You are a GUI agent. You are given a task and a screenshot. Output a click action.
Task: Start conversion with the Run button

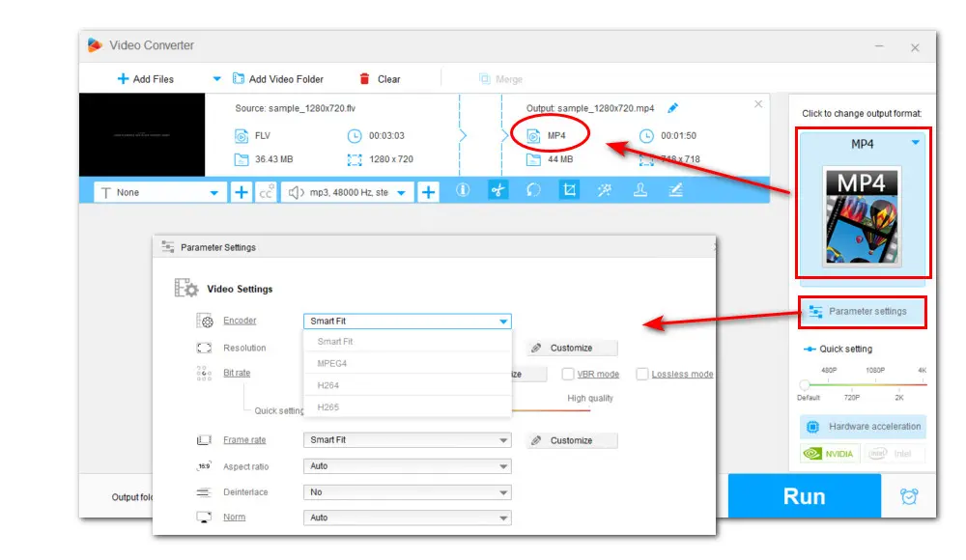(804, 496)
